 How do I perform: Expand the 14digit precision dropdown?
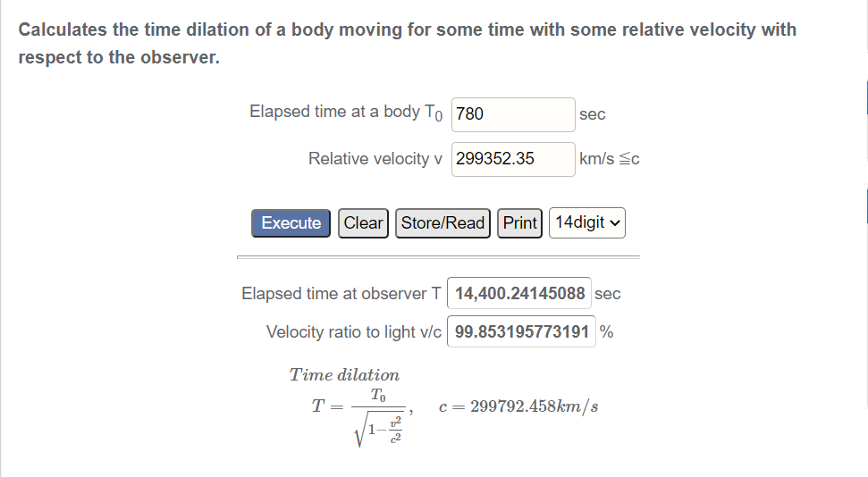pos(587,223)
